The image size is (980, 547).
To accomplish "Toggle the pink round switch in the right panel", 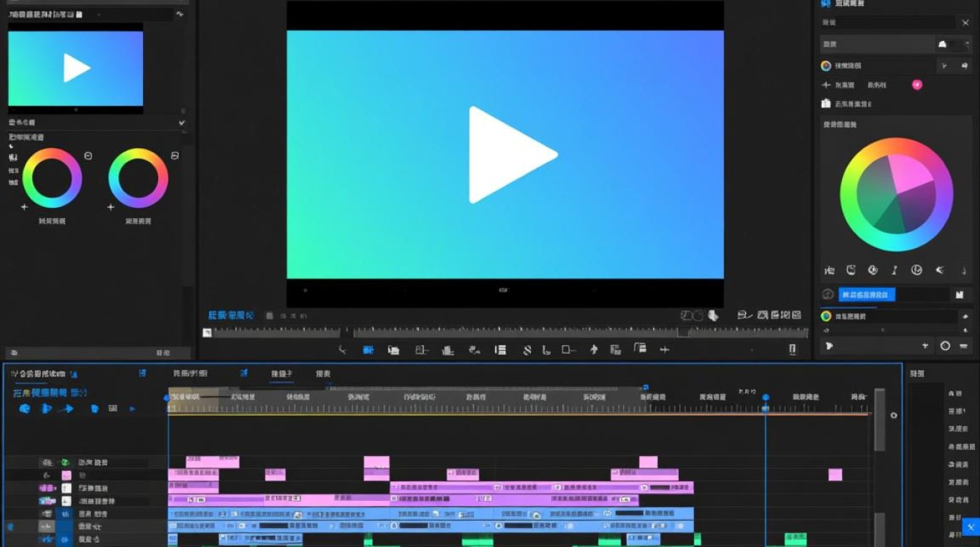I will pos(917,85).
